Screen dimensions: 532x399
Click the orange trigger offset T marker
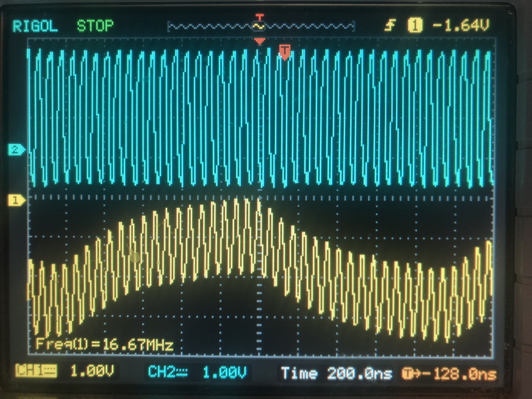[x=285, y=52]
